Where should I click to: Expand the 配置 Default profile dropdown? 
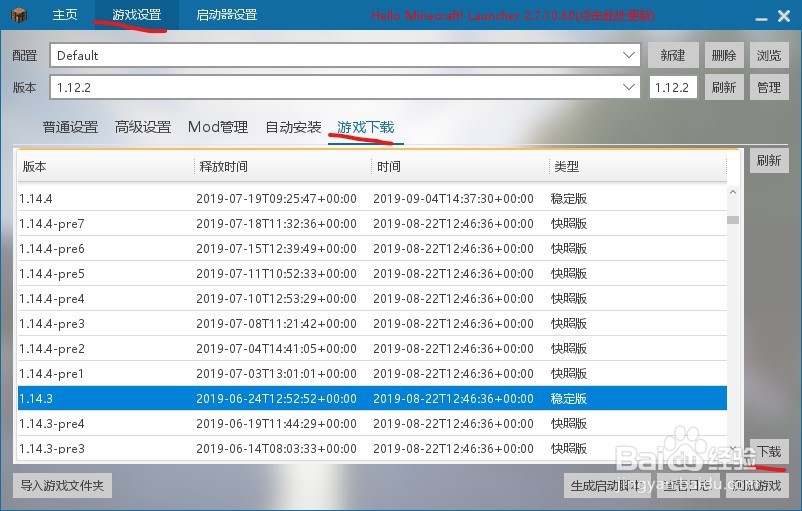(629, 55)
